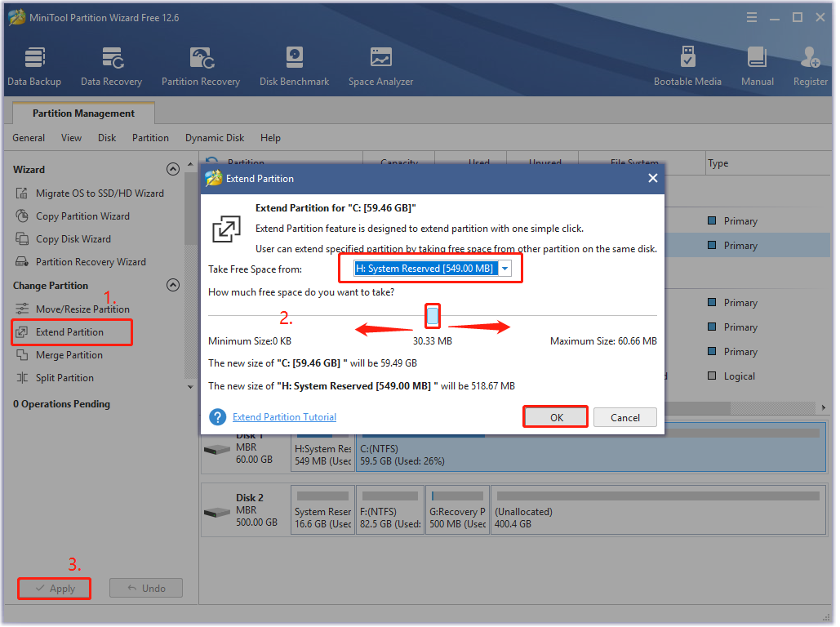Click the help question mark icon in dialog
This screenshot has width=840, height=627.
point(217,417)
